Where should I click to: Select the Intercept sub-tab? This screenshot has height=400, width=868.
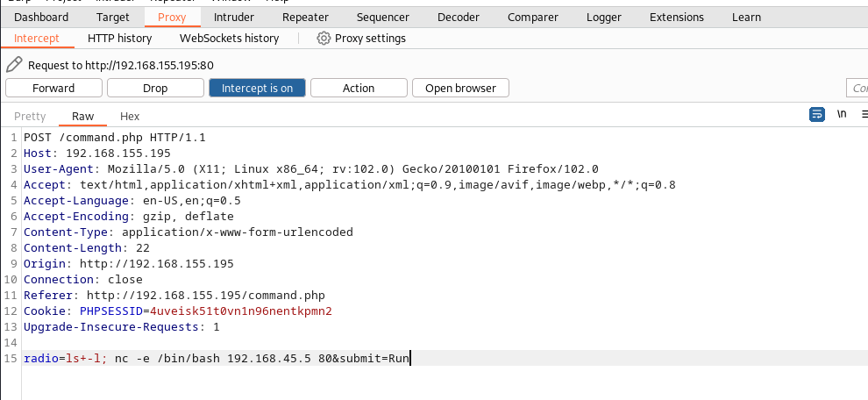tap(37, 39)
